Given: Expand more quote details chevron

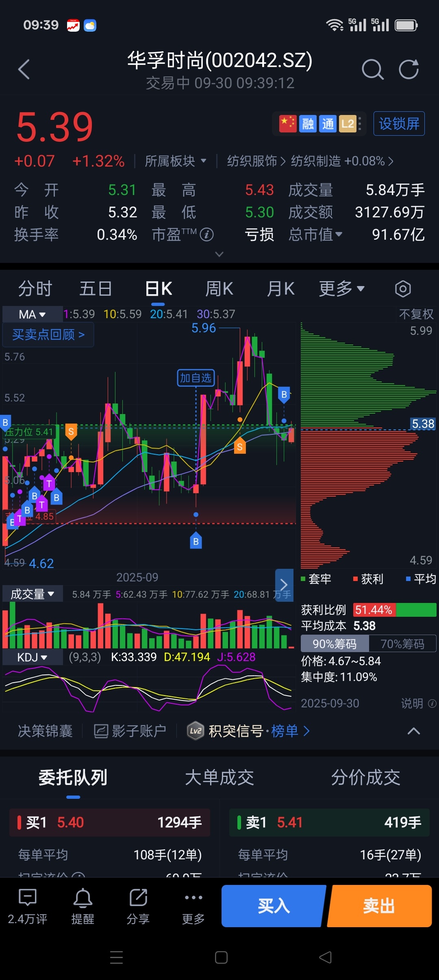Looking at the screenshot, I should click(x=219, y=254).
